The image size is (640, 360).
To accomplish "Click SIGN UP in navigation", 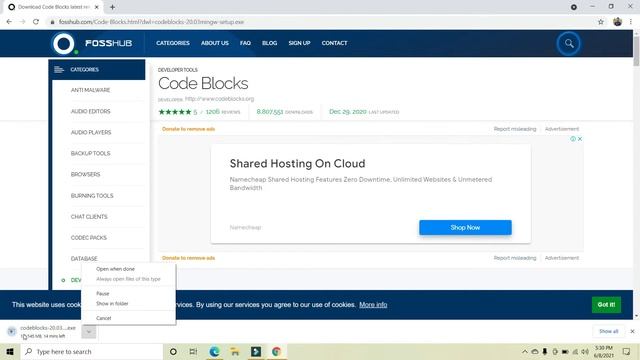I will [x=299, y=43].
